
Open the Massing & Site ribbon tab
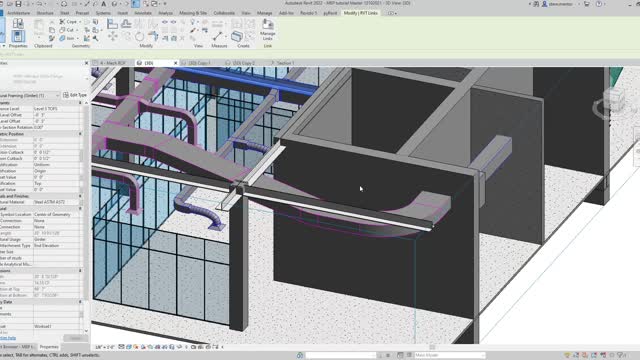pos(193,13)
